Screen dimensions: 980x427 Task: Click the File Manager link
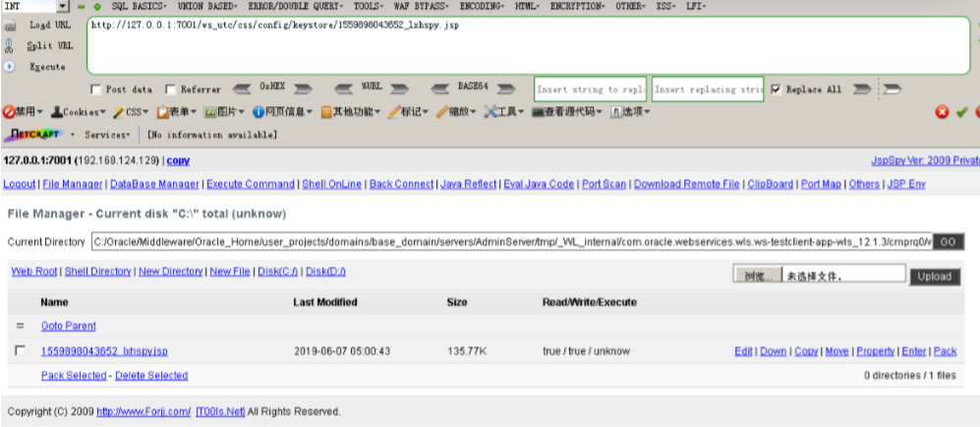(73, 184)
